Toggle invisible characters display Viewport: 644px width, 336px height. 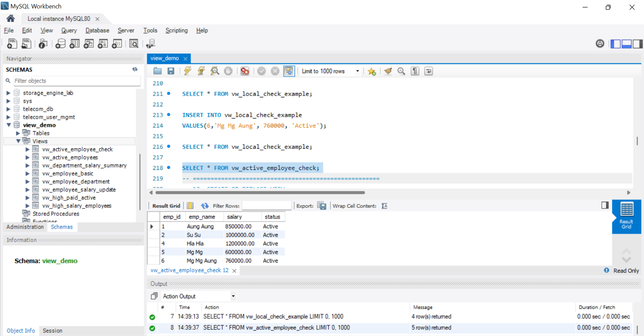pos(415,71)
